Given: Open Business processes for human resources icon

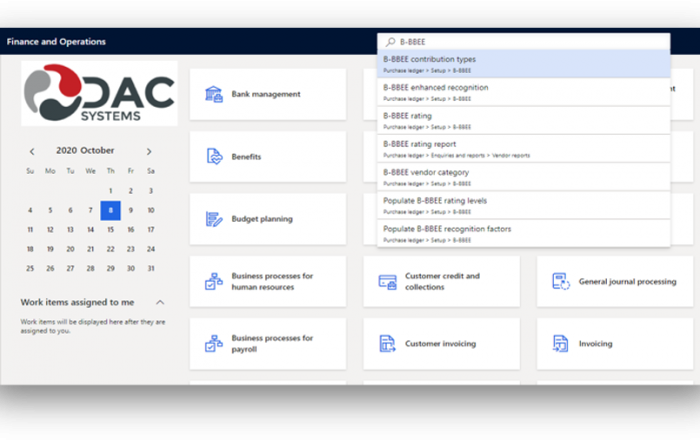Looking at the screenshot, I should [x=213, y=281].
